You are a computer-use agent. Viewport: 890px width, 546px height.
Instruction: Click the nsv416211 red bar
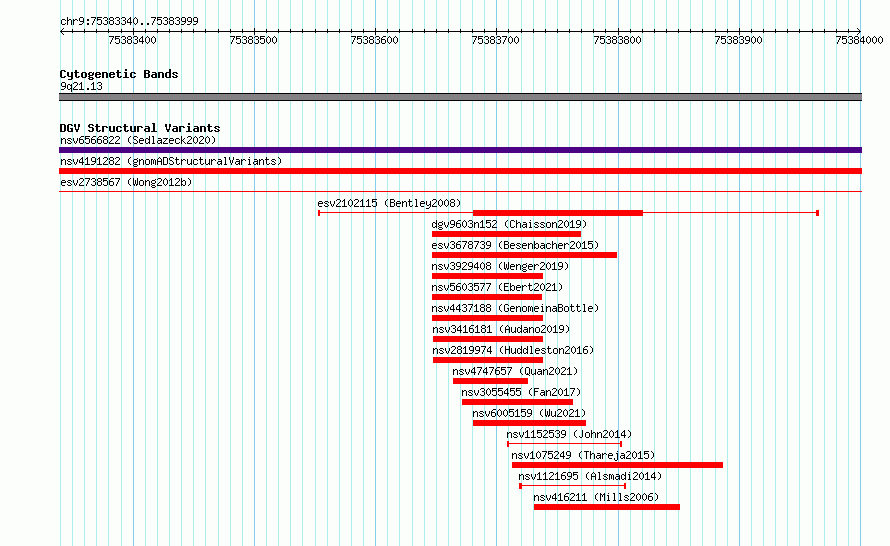pyautogui.click(x=607, y=507)
